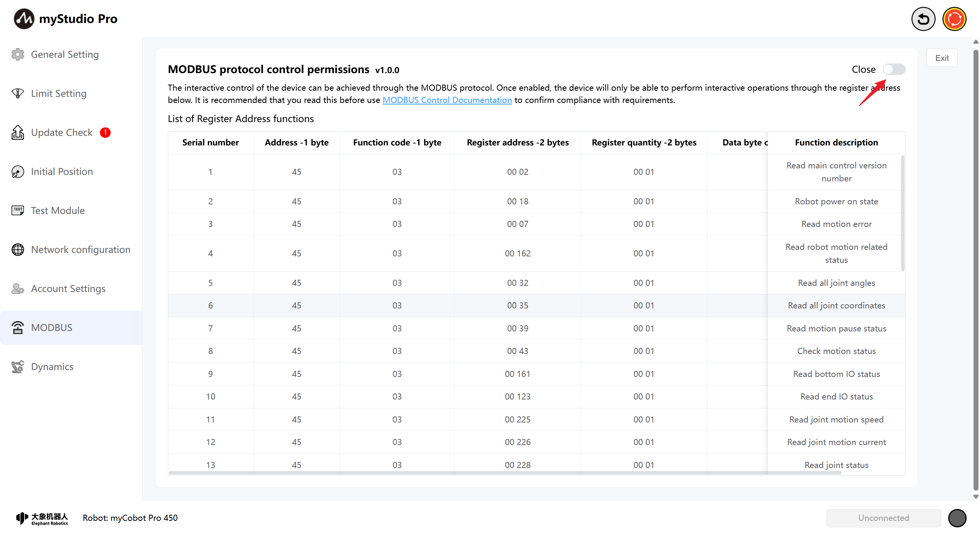Click the table's horizontal scrollbar

[505, 473]
